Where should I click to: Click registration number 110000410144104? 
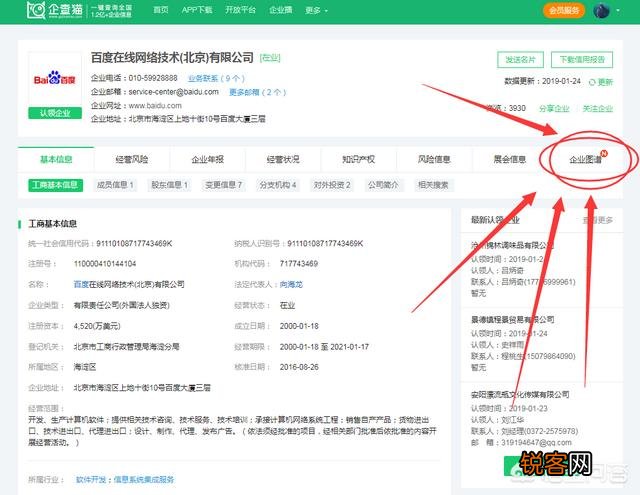point(105,264)
